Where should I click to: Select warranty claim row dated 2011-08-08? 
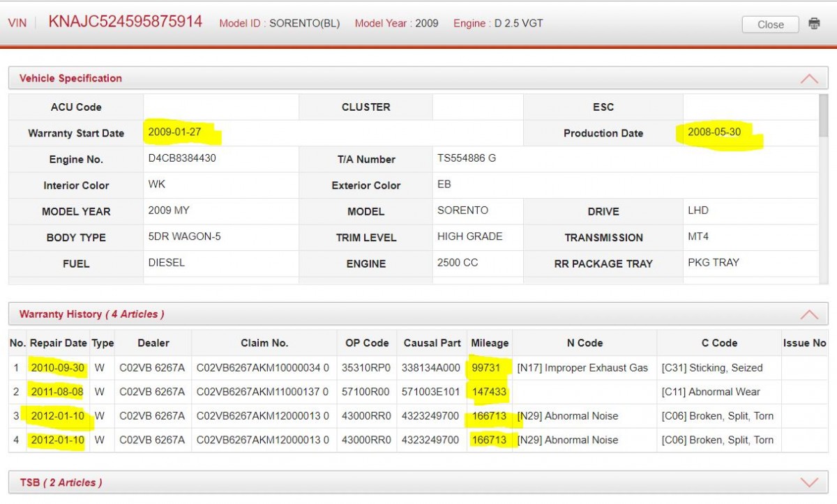(418, 392)
